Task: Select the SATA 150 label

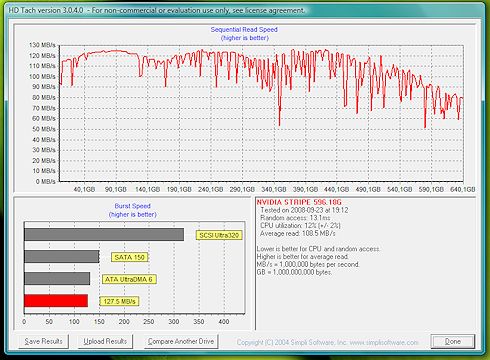Action: coord(129,257)
